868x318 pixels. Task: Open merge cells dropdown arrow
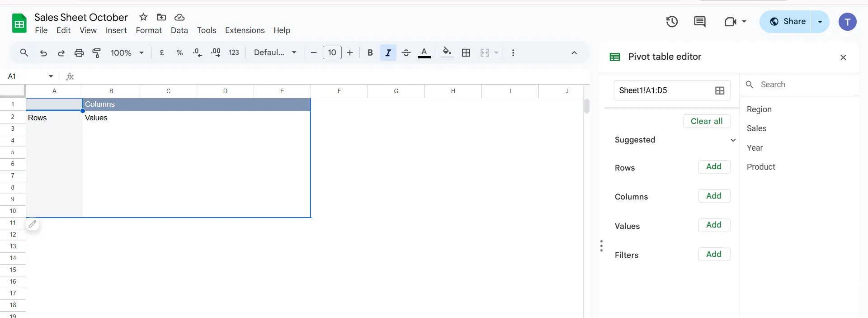pyautogui.click(x=496, y=53)
